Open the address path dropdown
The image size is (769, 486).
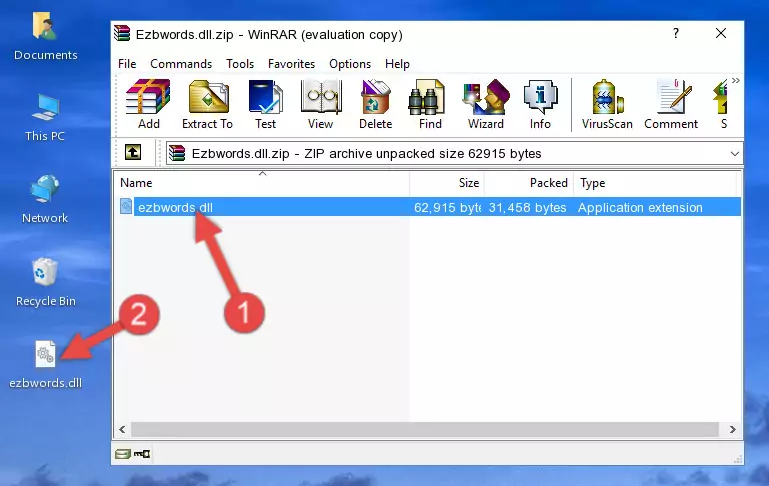[734, 153]
